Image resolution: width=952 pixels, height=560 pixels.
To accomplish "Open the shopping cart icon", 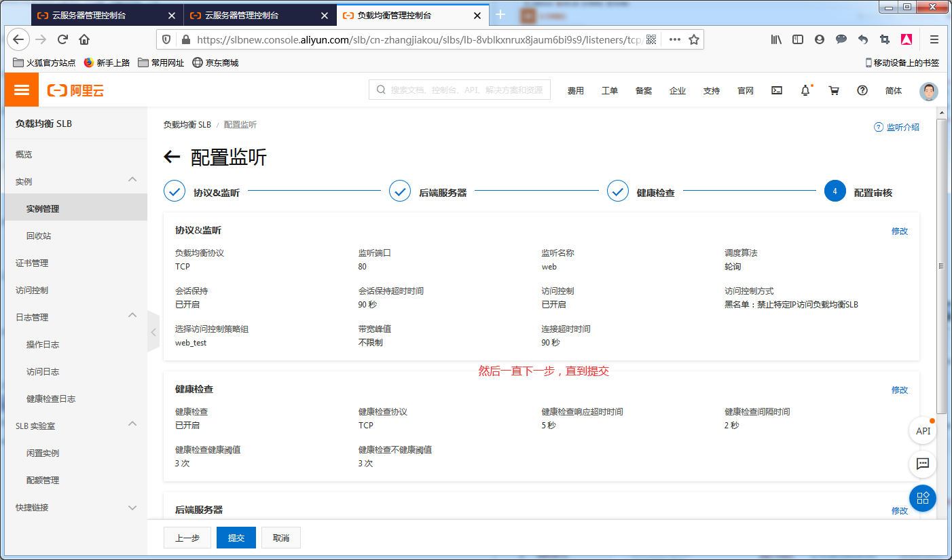I will pyautogui.click(x=834, y=90).
